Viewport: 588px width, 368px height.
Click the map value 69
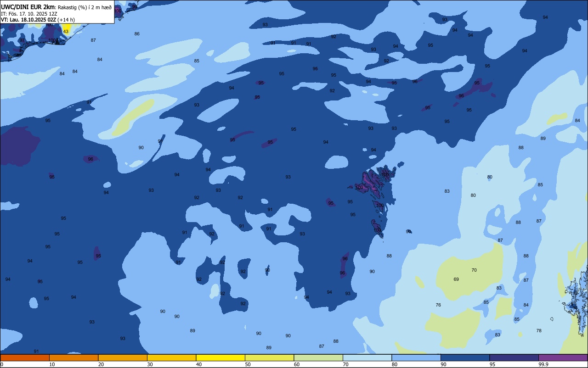(x=456, y=279)
